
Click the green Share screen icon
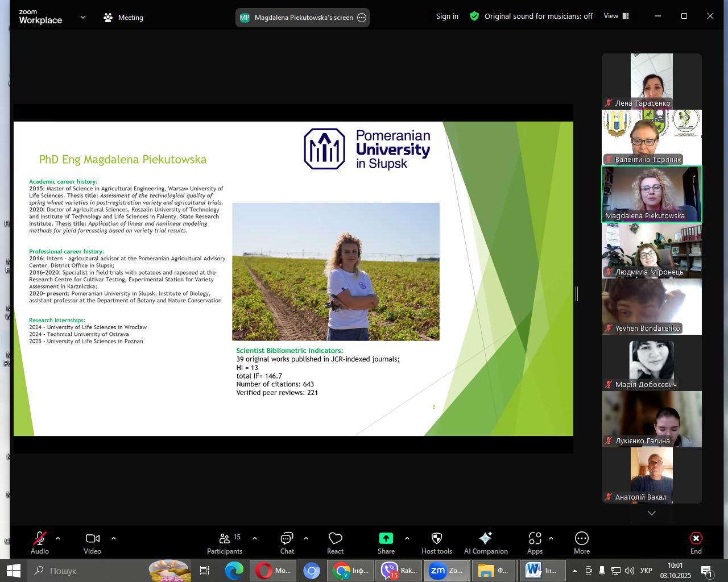(x=386, y=538)
